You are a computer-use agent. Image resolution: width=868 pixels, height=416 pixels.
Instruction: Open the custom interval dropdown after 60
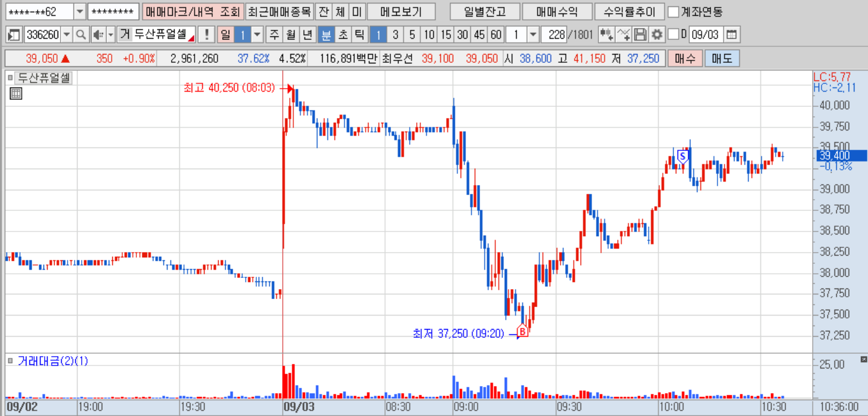tap(533, 35)
